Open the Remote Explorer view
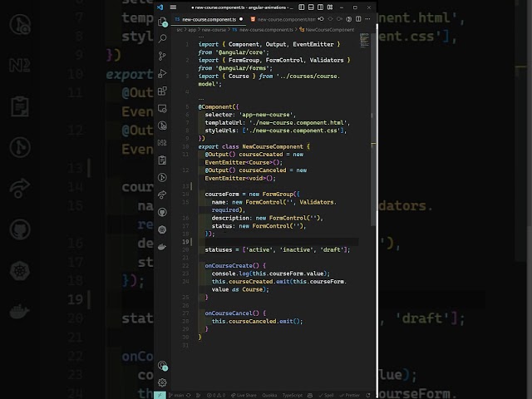Viewport: 532px width, 399px height. coord(163,109)
